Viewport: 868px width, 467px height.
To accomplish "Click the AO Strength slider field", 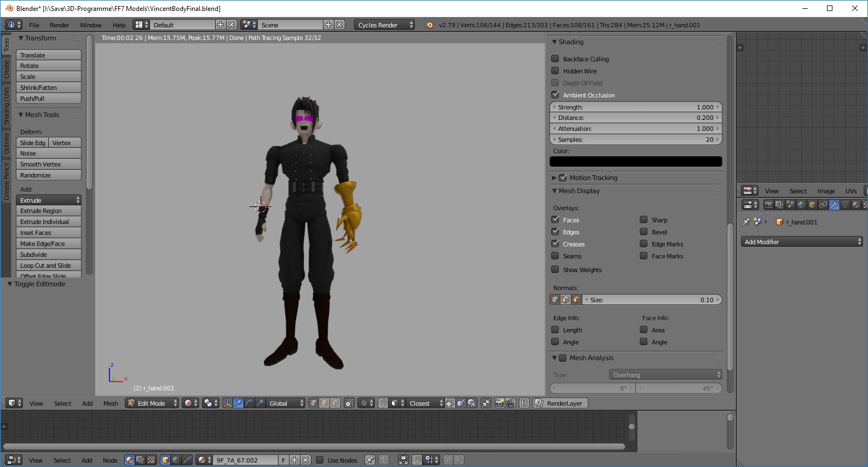I will point(636,107).
